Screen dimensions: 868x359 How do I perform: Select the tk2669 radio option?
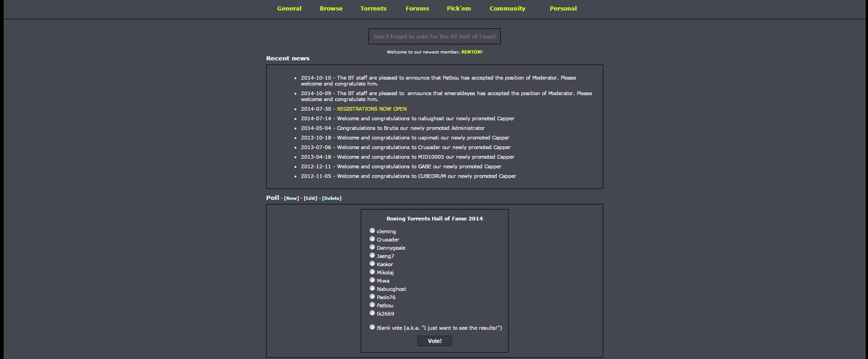pyautogui.click(x=372, y=313)
